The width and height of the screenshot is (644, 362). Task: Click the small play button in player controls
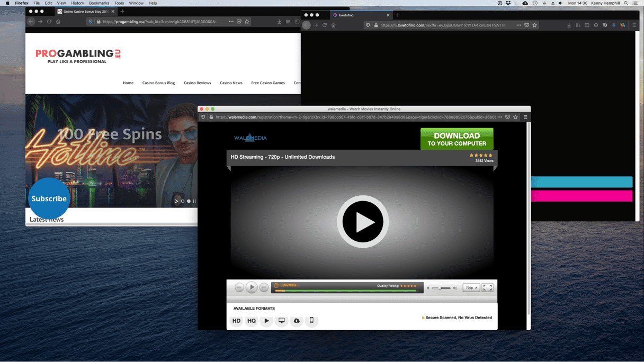pyautogui.click(x=252, y=287)
